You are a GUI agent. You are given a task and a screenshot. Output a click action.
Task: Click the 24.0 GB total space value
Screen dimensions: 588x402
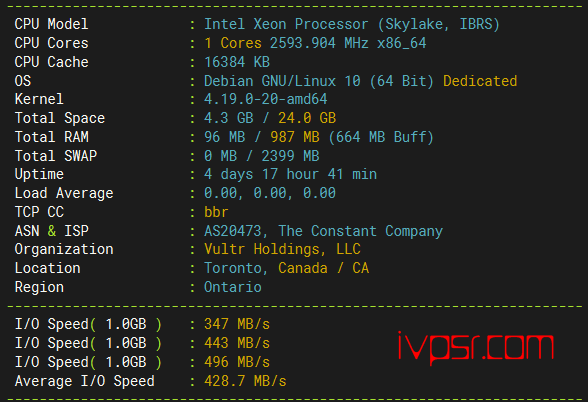coord(307,118)
